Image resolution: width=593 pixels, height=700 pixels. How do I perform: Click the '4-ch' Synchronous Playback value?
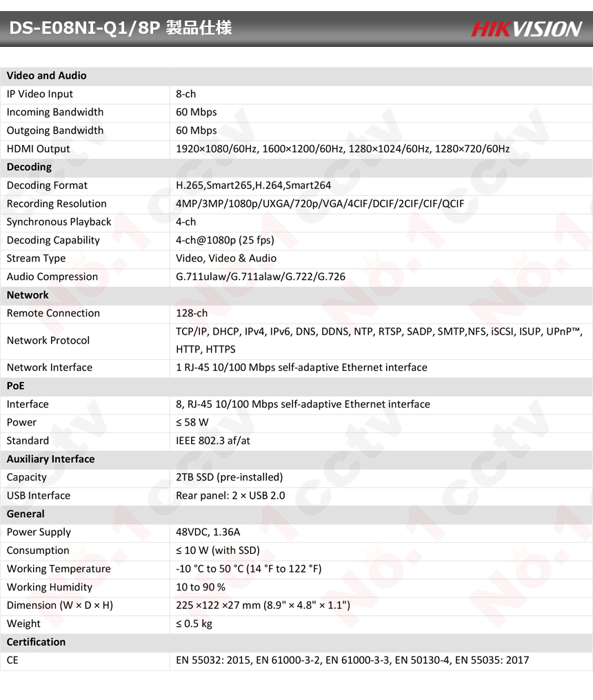click(185, 222)
